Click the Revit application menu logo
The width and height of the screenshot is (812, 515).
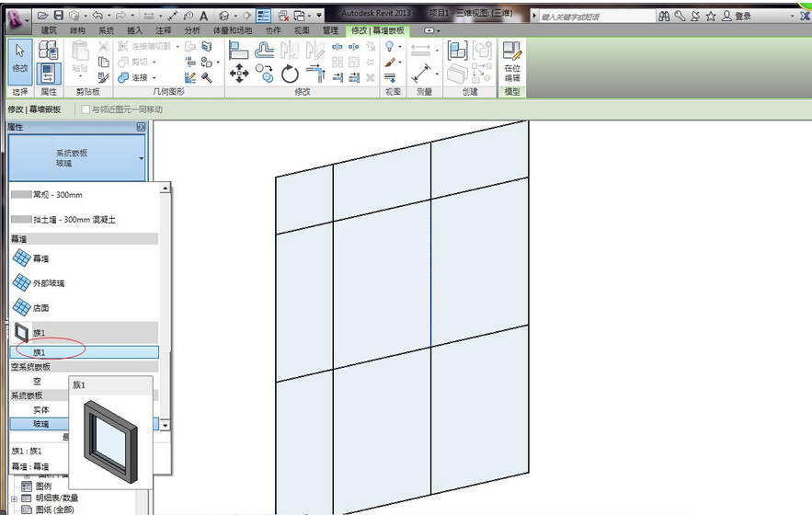(x=16, y=17)
